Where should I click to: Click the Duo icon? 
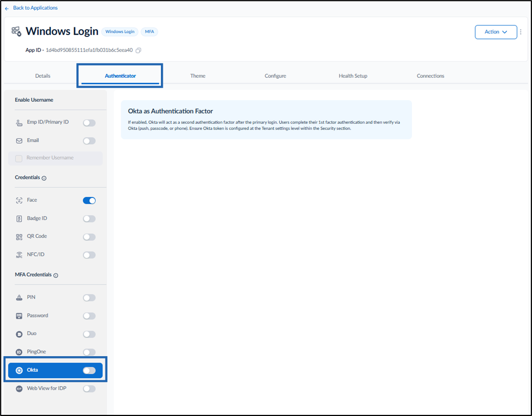[19, 334]
